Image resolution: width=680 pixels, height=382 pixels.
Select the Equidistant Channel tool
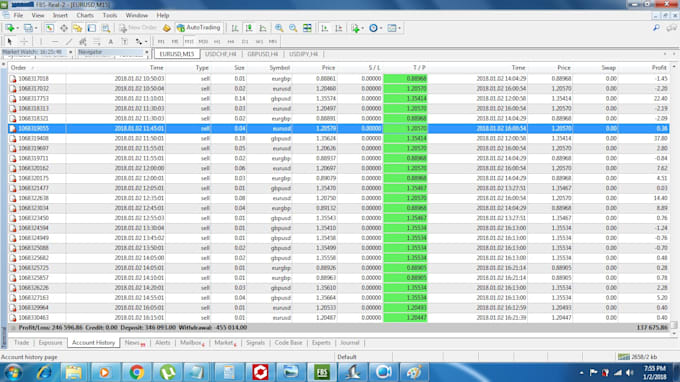point(82,42)
